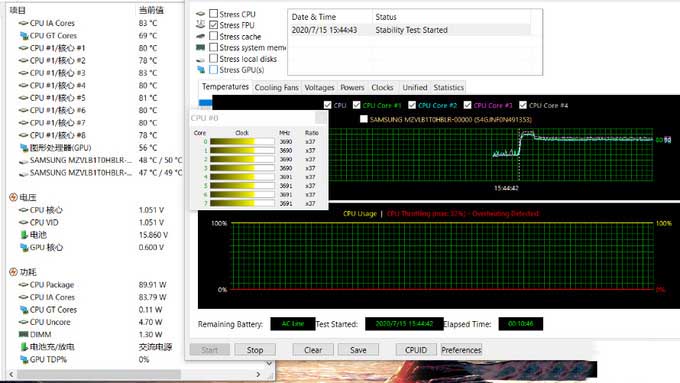Viewport: 680px width, 383px height.
Task: Click the CPU GT Cores temperature sensor icon
Action: [x=23, y=36]
